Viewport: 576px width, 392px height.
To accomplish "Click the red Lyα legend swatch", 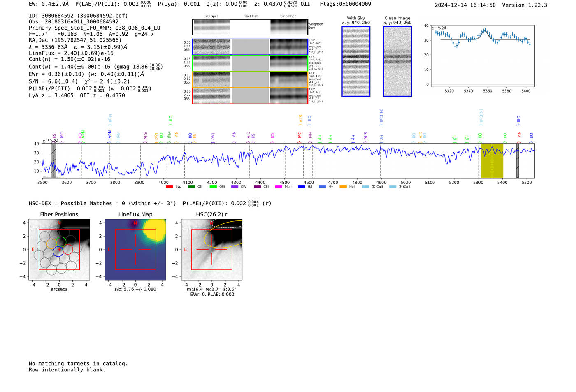I will coord(169,187).
